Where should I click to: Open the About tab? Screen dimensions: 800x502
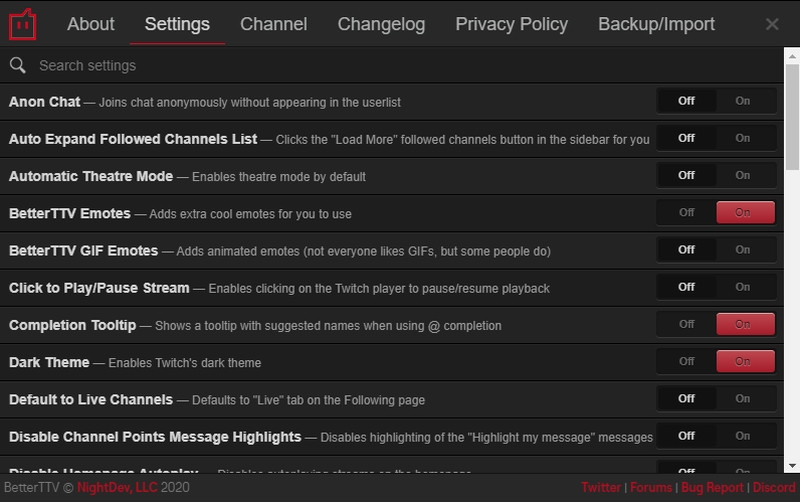(91, 24)
